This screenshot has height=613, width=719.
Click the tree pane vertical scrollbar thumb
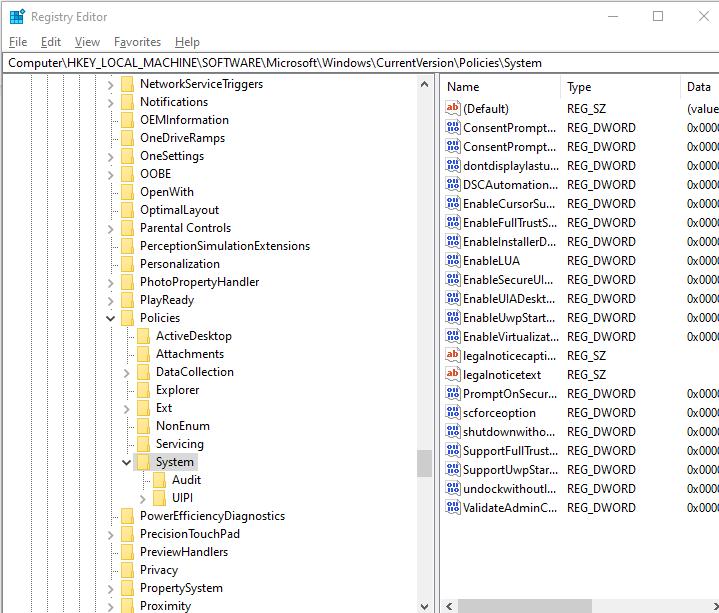point(424,464)
